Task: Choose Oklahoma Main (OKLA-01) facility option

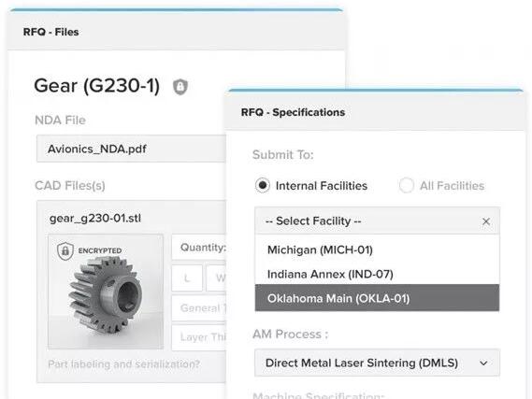Action: click(x=377, y=298)
